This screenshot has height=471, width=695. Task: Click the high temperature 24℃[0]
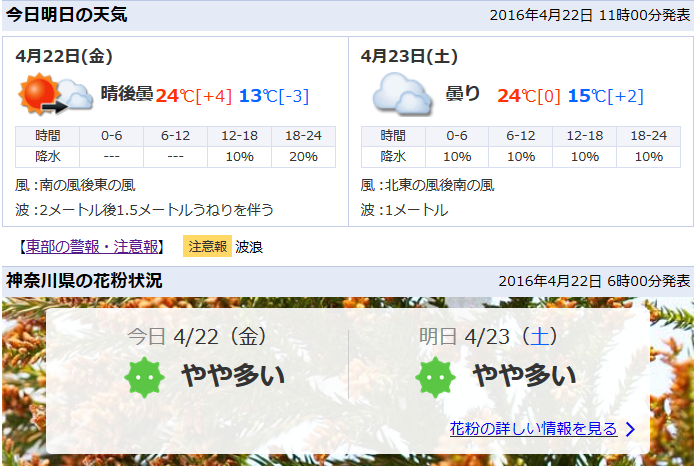[x=529, y=96]
